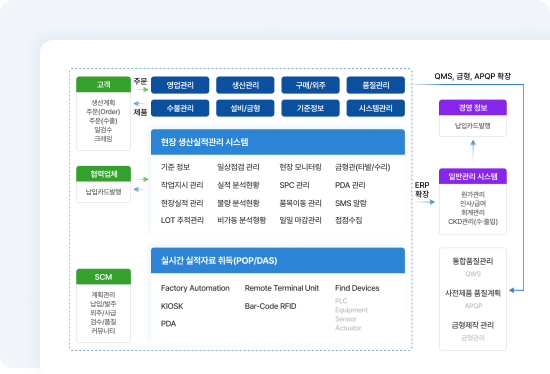Screen dimensions: 550x374
Task: Open the 시스템관리 module box
Action: (376, 108)
